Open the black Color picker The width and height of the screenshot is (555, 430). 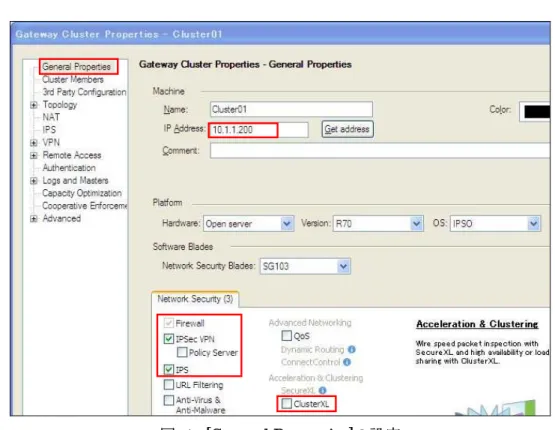[x=535, y=112]
